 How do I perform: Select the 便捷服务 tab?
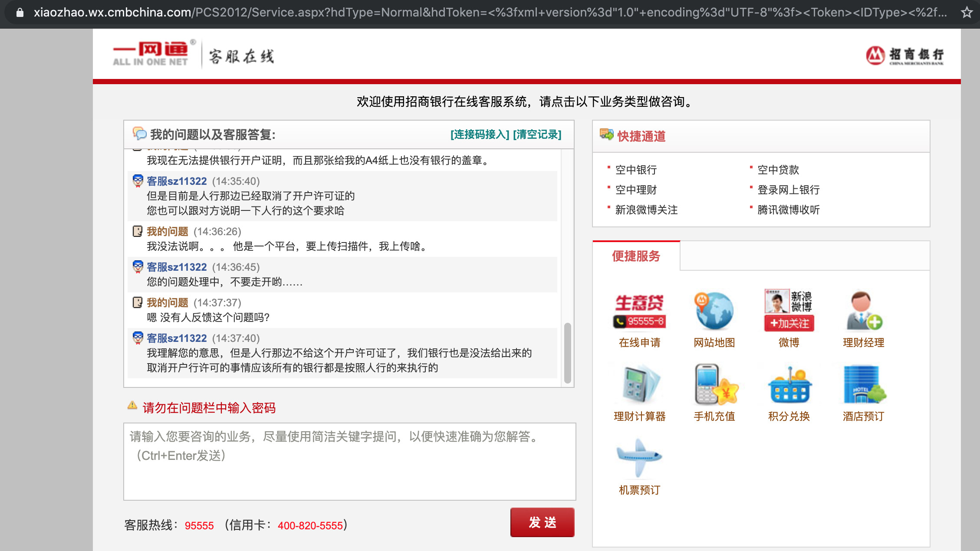[x=636, y=256]
